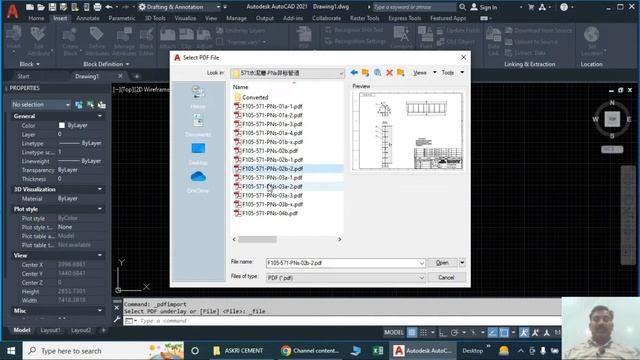This screenshot has width=640, height=360.
Task: Toggle annotation visibility icon in status bar
Action: (x=524, y=333)
